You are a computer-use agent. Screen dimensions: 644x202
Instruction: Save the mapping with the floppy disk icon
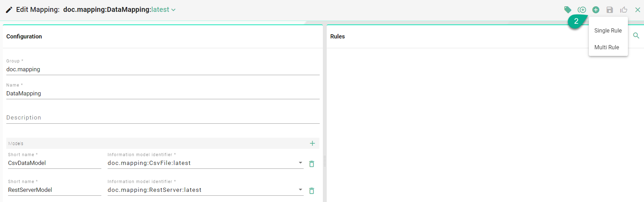(x=610, y=10)
